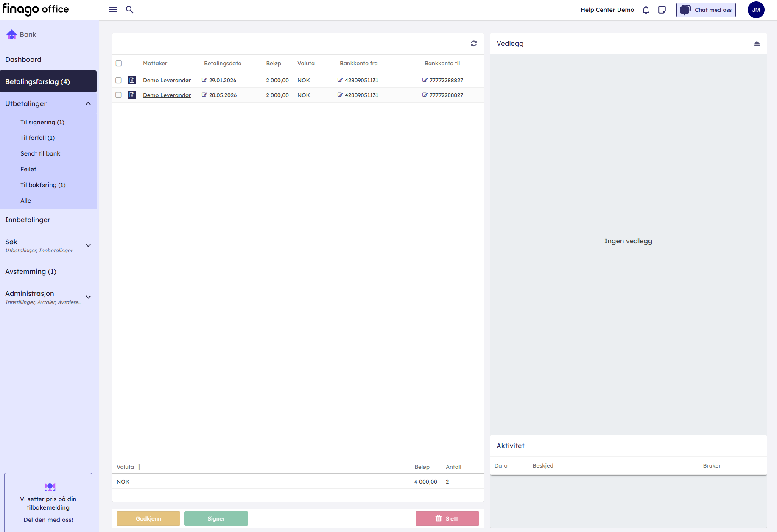Viewport: 777px width, 532px height.
Task: Expand the Administrasjon section
Action: point(88,297)
